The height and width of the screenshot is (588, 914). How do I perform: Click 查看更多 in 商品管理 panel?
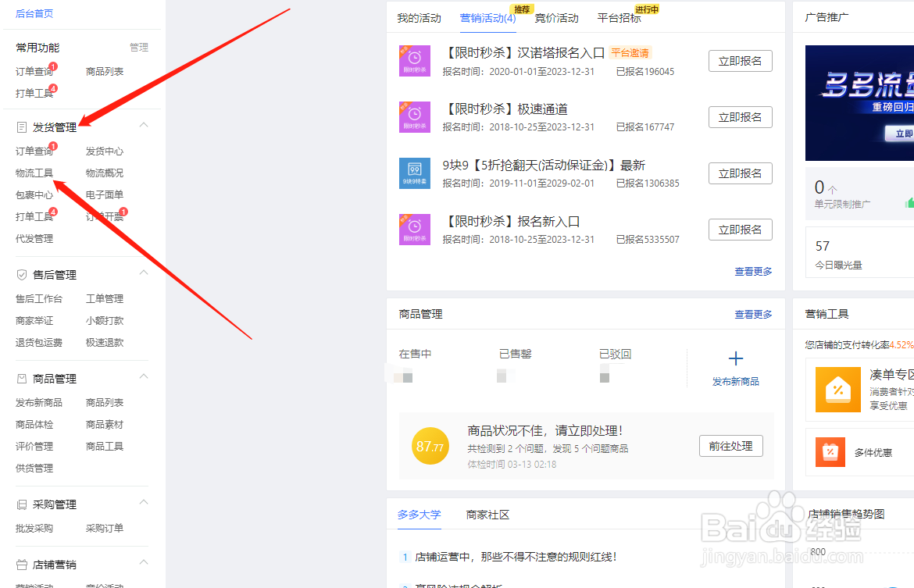tap(753, 314)
